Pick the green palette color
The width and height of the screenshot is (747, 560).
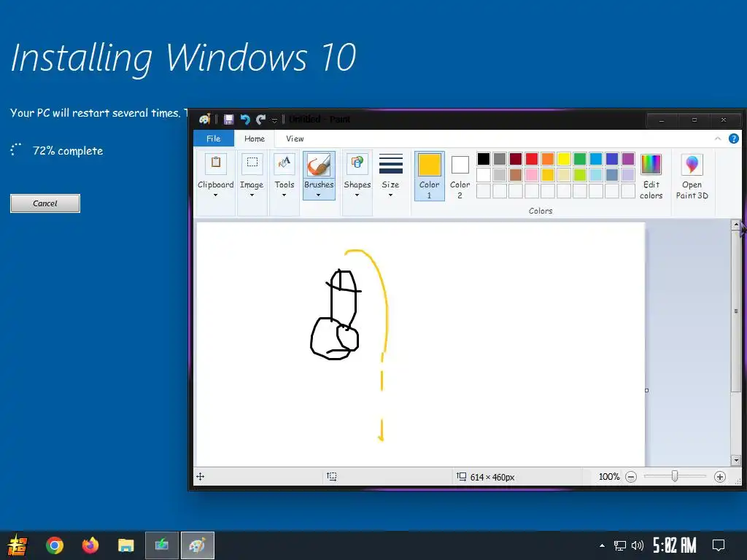(580, 158)
